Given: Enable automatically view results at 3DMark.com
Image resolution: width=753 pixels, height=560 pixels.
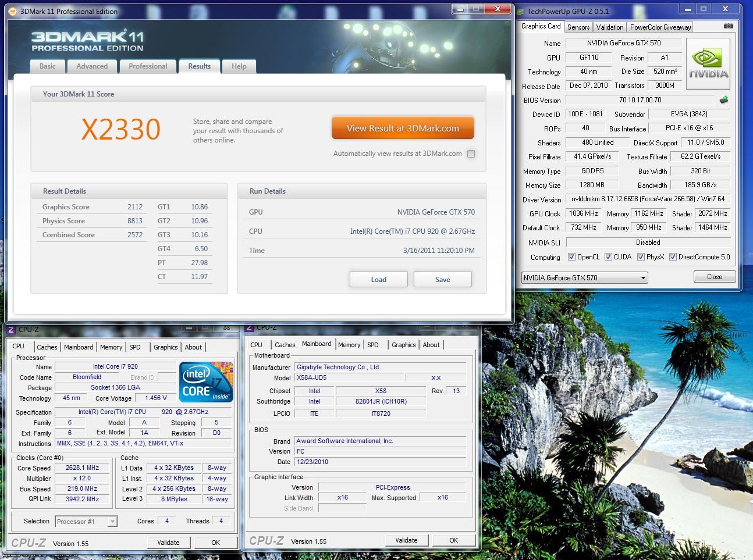Looking at the screenshot, I should [471, 154].
